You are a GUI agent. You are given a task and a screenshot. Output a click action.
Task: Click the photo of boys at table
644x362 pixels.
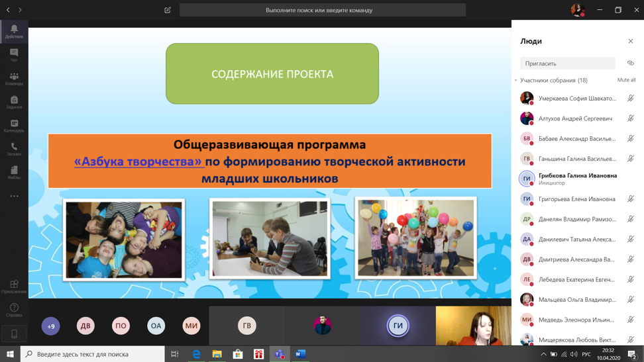tap(270, 238)
